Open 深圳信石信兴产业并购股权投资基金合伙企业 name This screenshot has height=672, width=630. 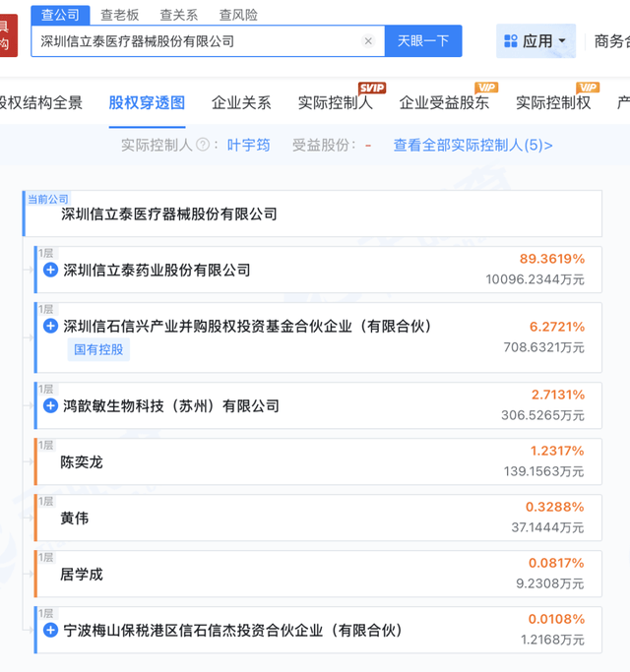click(x=247, y=326)
